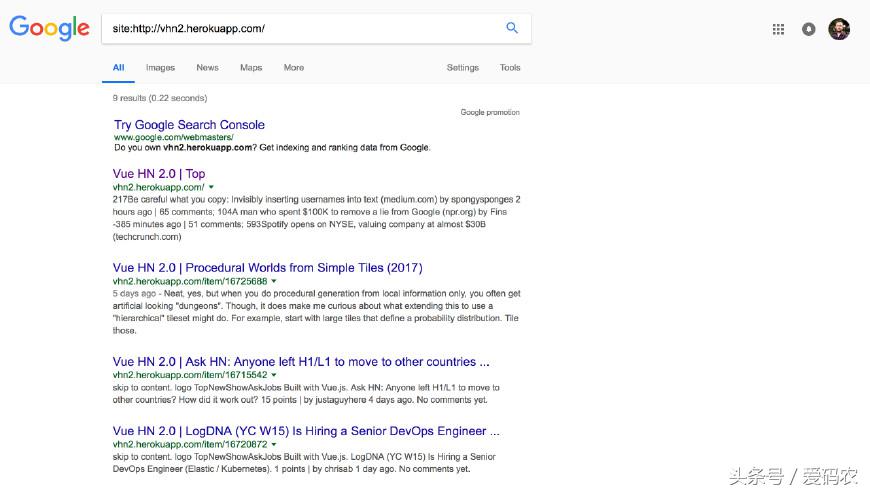Image resolution: width=870 pixels, height=493 pixels.
Task: Open the More search menu
Action: pyautogui.click(x=294, y=68)
